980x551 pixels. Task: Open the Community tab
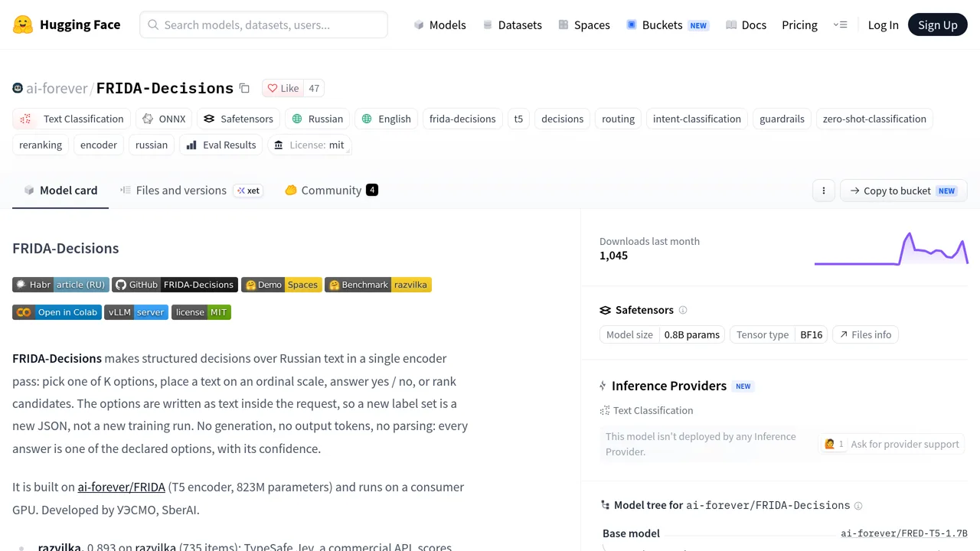coord(332,191)
